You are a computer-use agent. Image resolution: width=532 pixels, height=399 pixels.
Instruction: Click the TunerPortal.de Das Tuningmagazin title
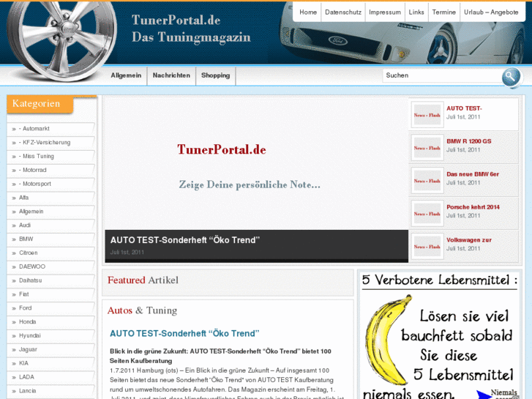coord(191,29)
